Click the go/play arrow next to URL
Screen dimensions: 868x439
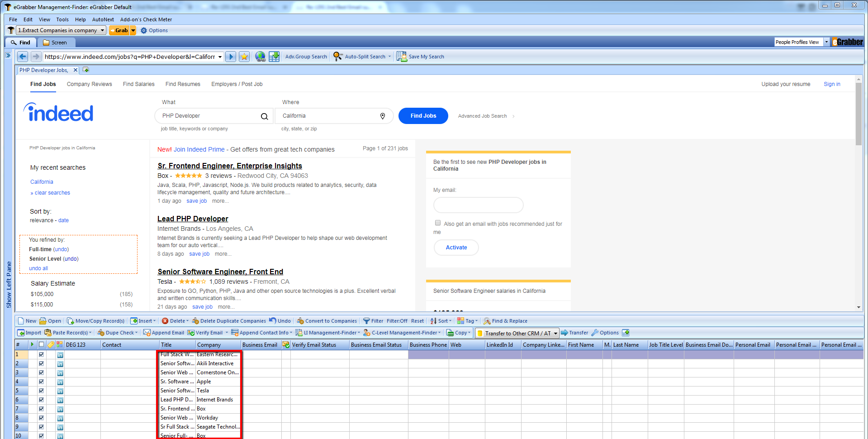231,57
